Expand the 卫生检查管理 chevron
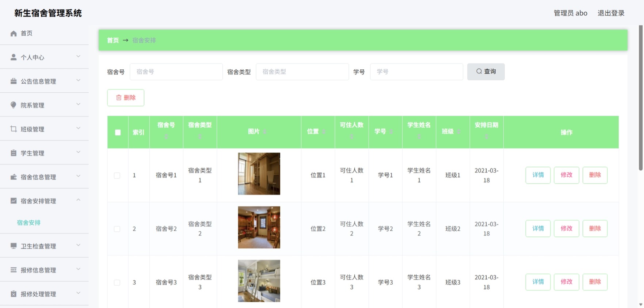The image size is (644, 308). click(x=78, y=245)
